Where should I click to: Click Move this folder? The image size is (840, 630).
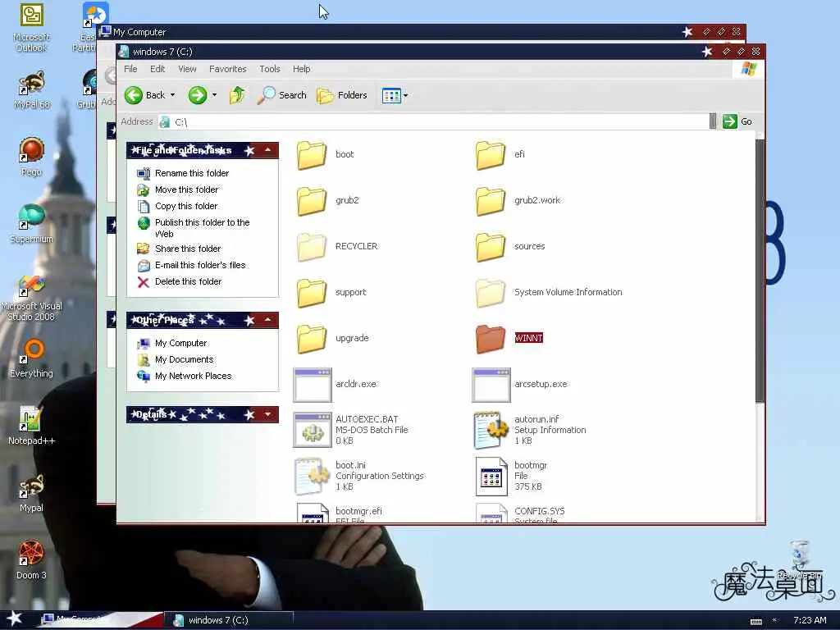186,189
